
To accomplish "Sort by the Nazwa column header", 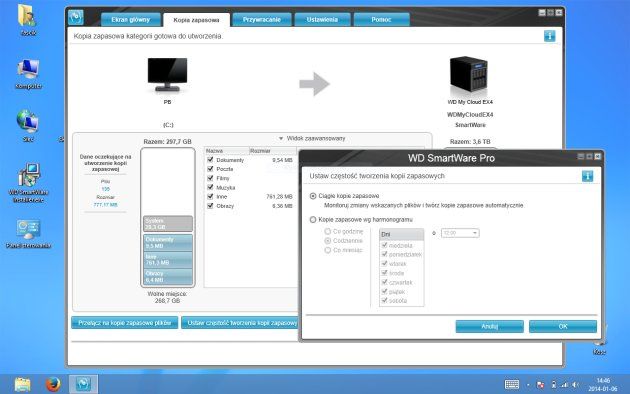I will (227, 151).
